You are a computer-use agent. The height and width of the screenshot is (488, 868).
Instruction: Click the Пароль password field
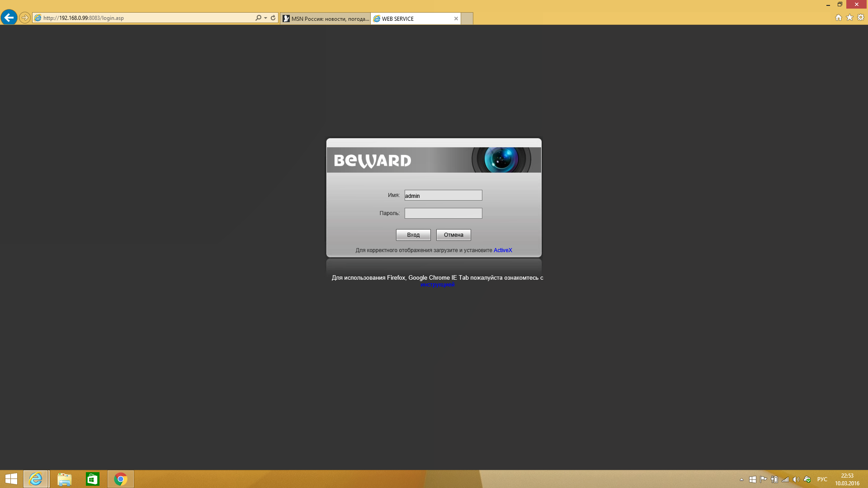(443, 213)
